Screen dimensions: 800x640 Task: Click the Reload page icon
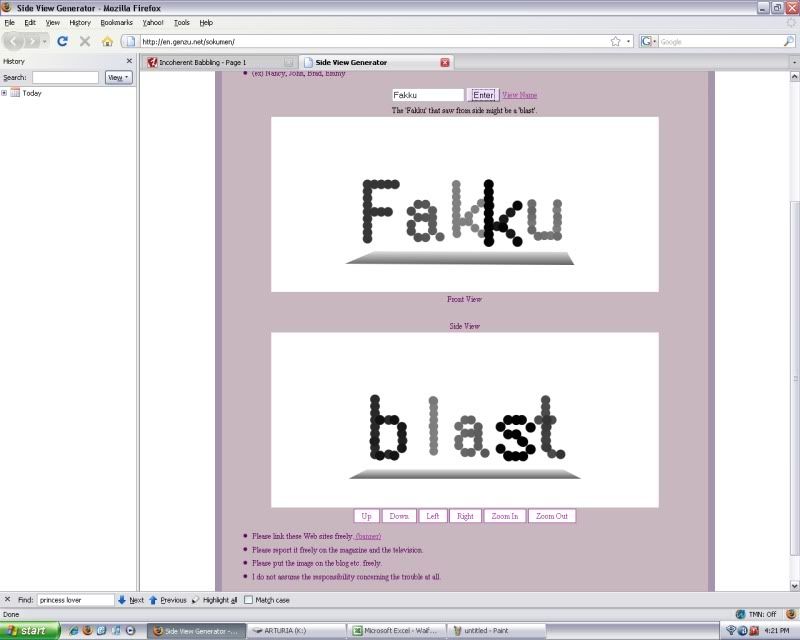pos(62,42)
